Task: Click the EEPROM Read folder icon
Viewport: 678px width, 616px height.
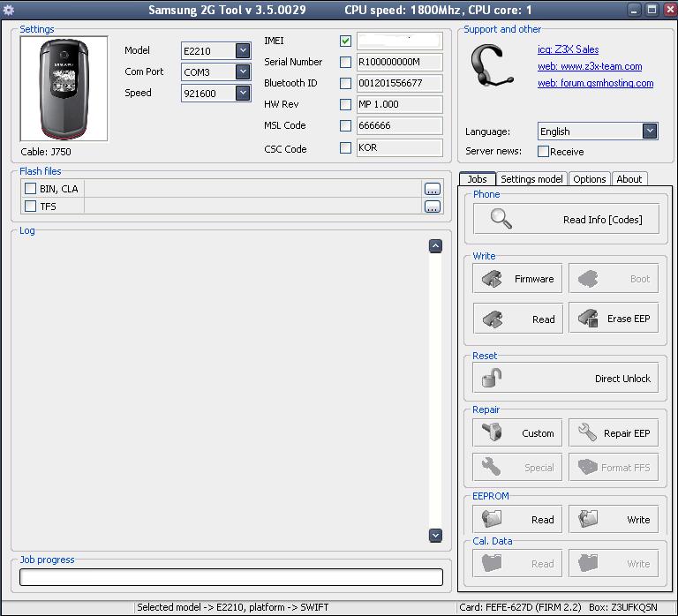Action: click(x=492, y=519)
